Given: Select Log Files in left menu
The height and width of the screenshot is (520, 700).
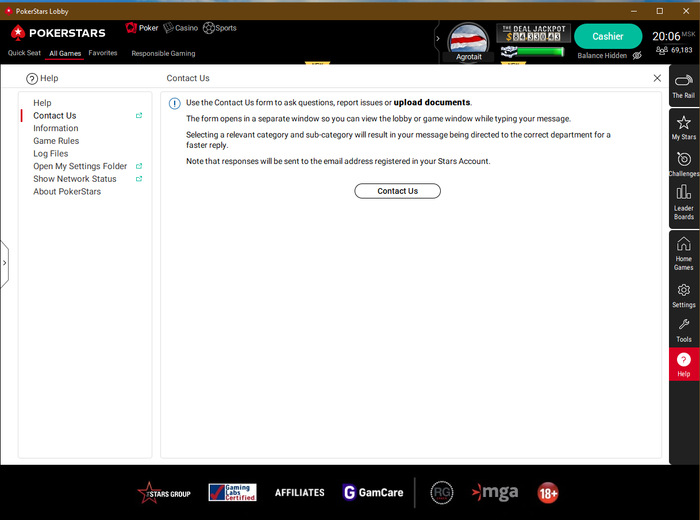Looking at the screenshot, I should (x=51, y=154).
